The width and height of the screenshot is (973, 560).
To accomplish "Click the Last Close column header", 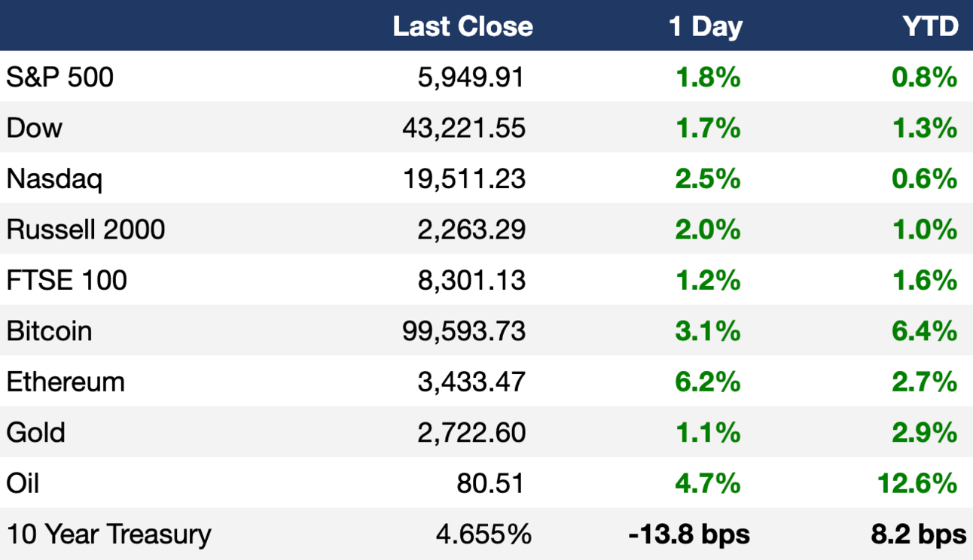I will pyautogui.click(x=462, y=26).
